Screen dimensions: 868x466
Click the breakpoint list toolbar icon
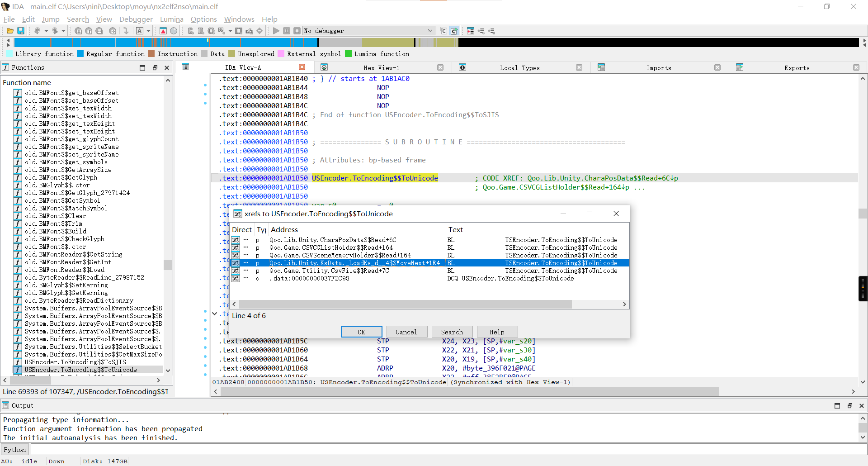click(471, 31)
